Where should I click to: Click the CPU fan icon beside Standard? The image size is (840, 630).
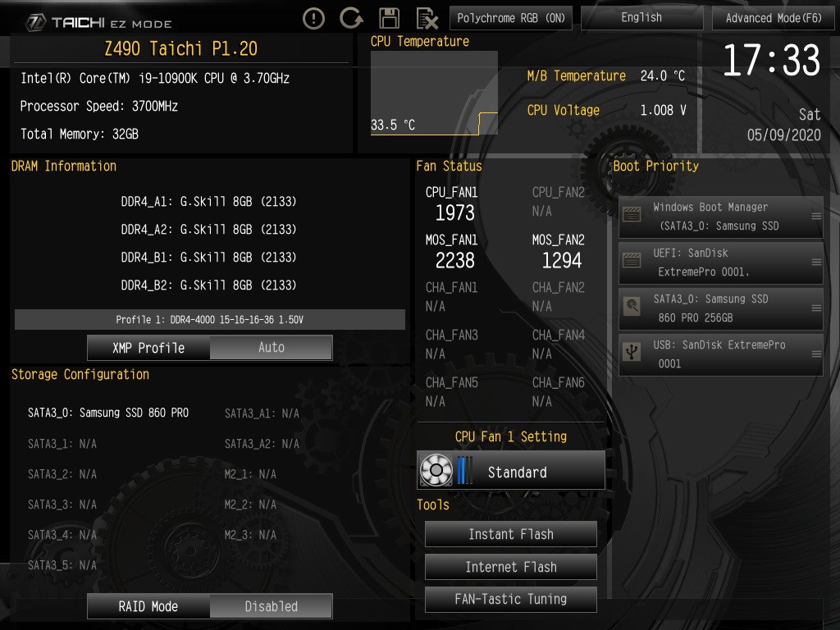[436, 470]
